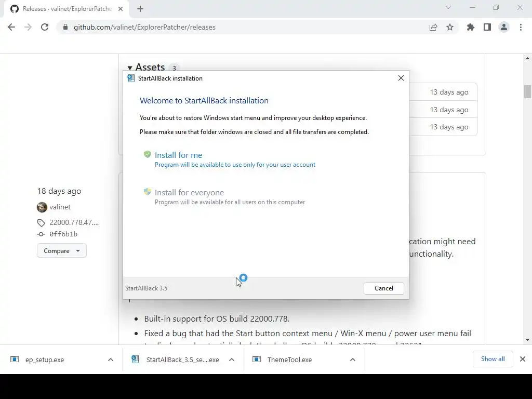Click the UAC shield icon
532x399 pixels.
click(x=147, y=192)
